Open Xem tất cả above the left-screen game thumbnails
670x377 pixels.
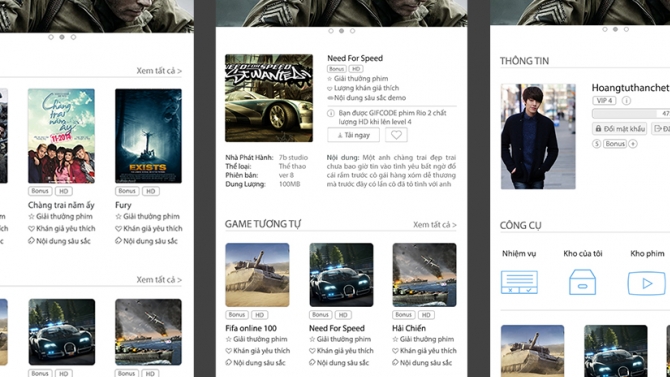point(159,280)
